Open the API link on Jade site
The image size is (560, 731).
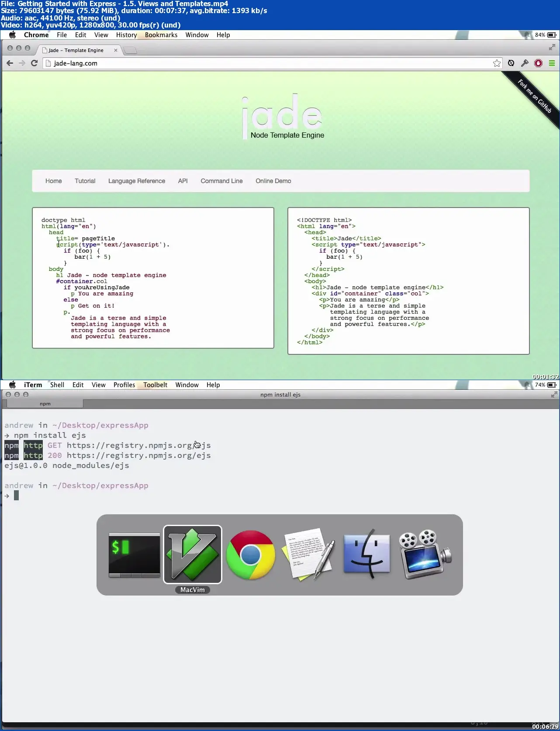coord(183,181)
